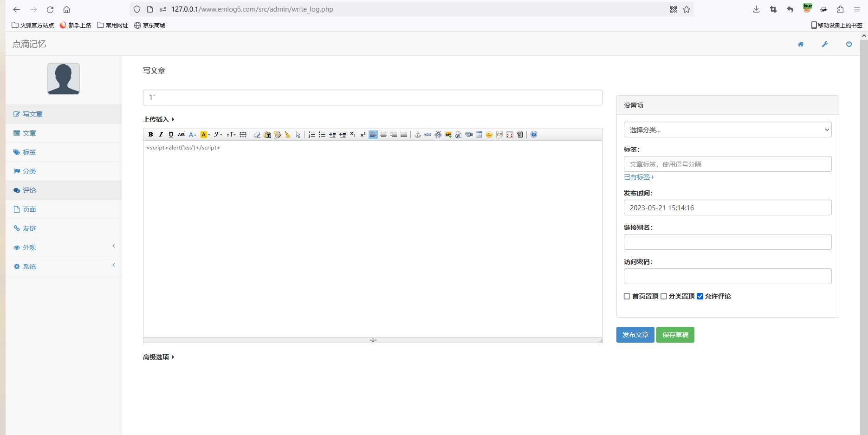Screen dimensions: 868x435
Task: Open 评论 in the sidebar
Action: click(x=64, y=190)
